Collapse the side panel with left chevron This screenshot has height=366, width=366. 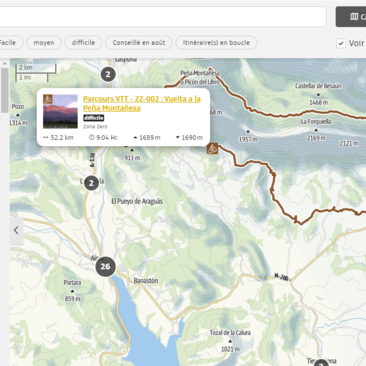(16, 230)
